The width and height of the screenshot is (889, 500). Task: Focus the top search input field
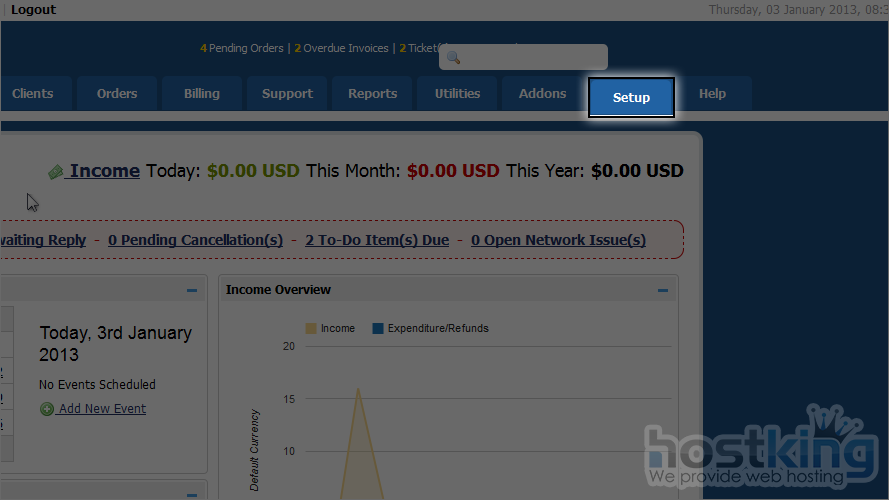tap(532, 58)
